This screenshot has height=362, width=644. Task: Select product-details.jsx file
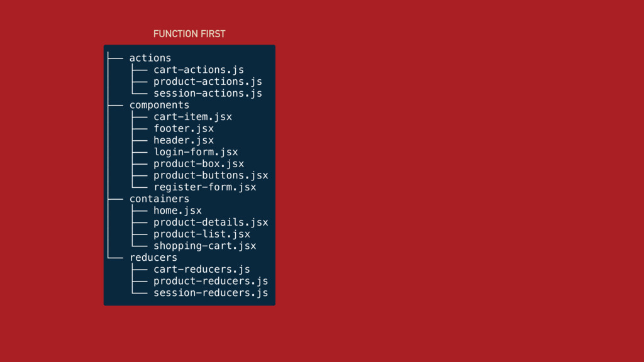tap(211, 222)
